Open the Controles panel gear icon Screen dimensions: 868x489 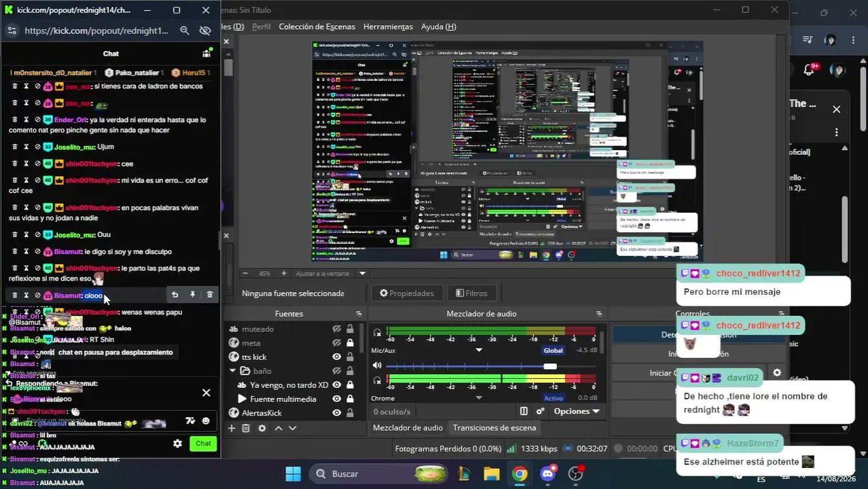pyautogui.click(x=777, y=373)
